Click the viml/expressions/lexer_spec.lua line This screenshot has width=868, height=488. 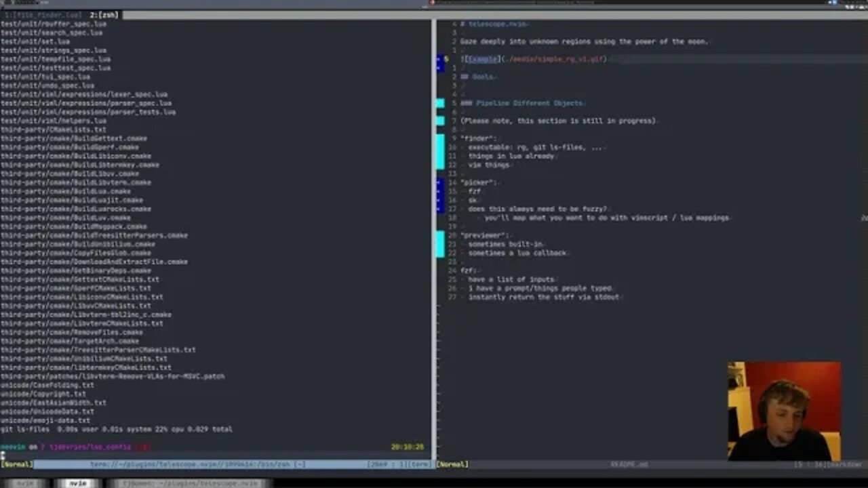[84, 94]
